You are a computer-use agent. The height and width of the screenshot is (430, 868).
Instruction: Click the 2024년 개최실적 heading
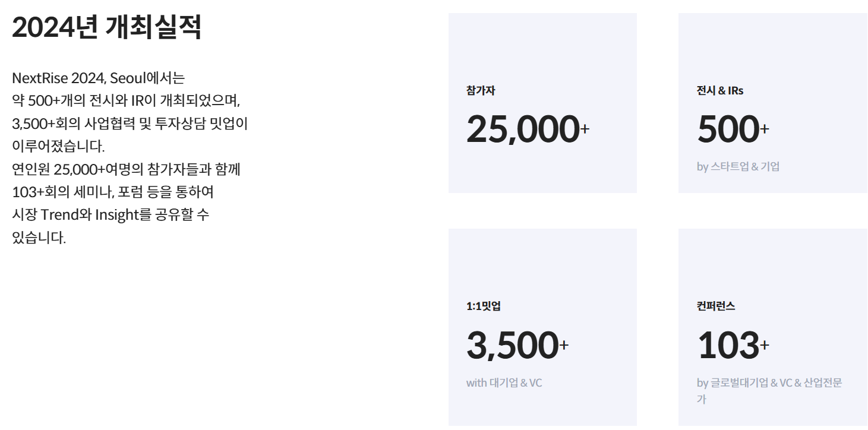pos(107,27)
